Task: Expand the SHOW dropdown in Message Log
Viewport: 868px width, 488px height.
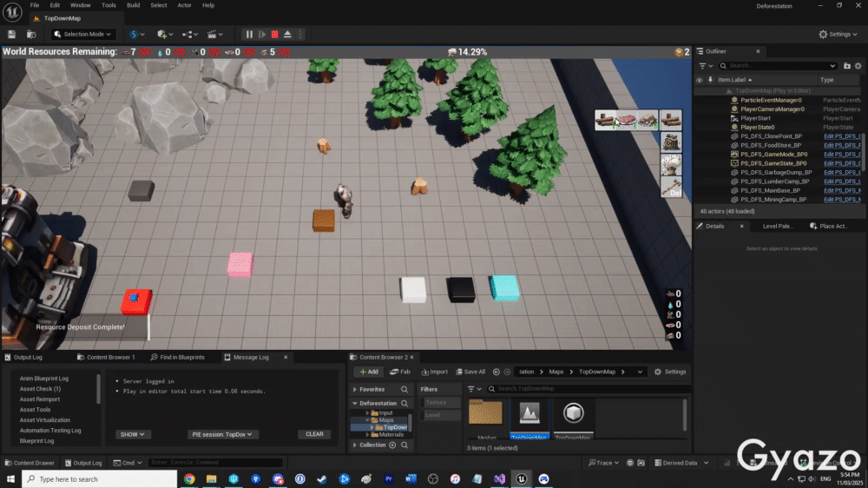Action: point(134,434)
